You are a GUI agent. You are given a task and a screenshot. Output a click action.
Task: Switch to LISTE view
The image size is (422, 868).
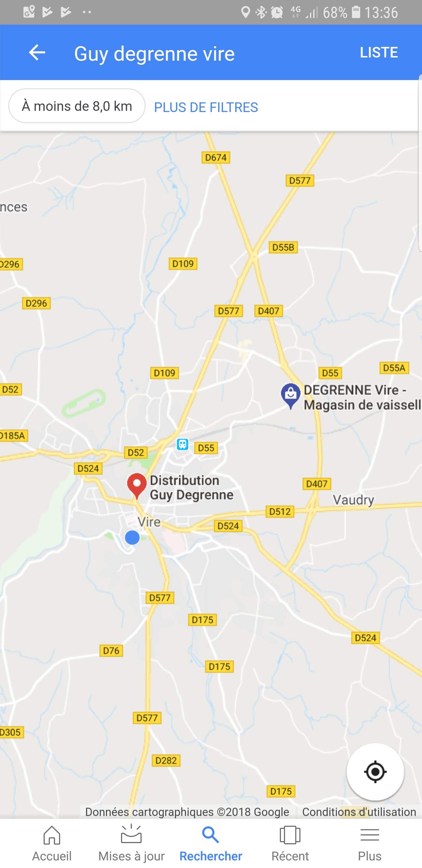point(379,53)
